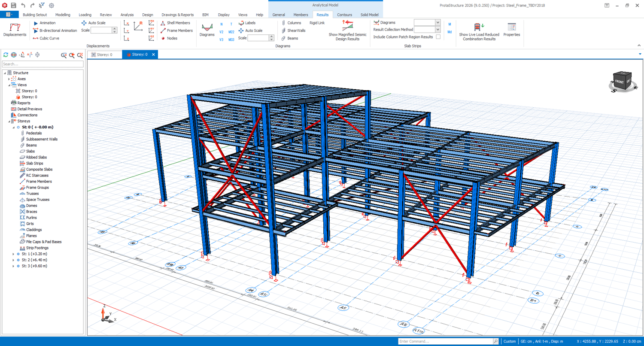Select the RX rotation icon
Viewport: 644px width, 346px height.
[152, 23]
